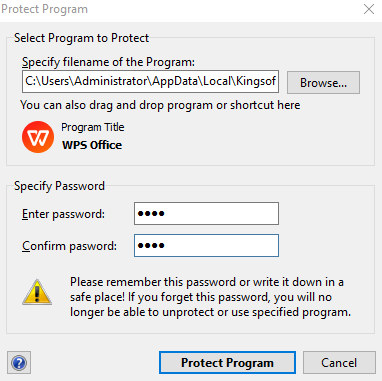
Task: Click the 'Program Title' caption text
Action: tap(93, 127)
